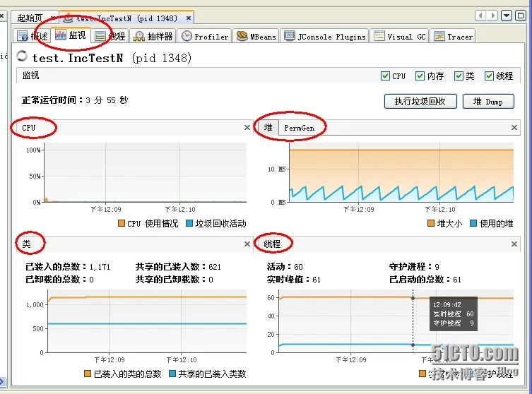Open the document list dropdown arrow
Viewport: 532px width, 394px height.
click(x=507, y=16)
